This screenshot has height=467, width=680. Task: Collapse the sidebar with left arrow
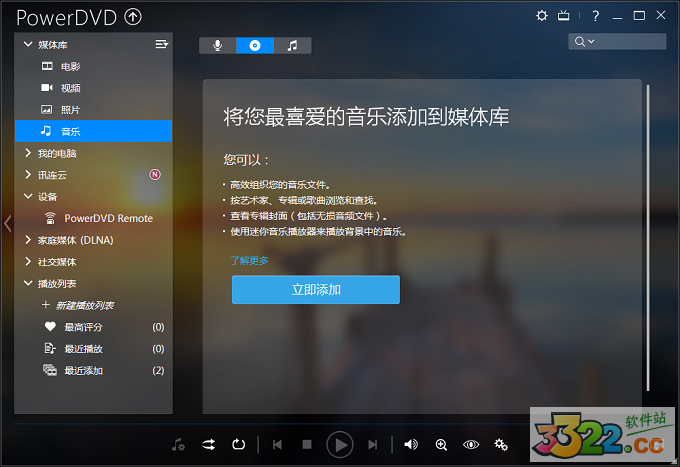point(7,223)
